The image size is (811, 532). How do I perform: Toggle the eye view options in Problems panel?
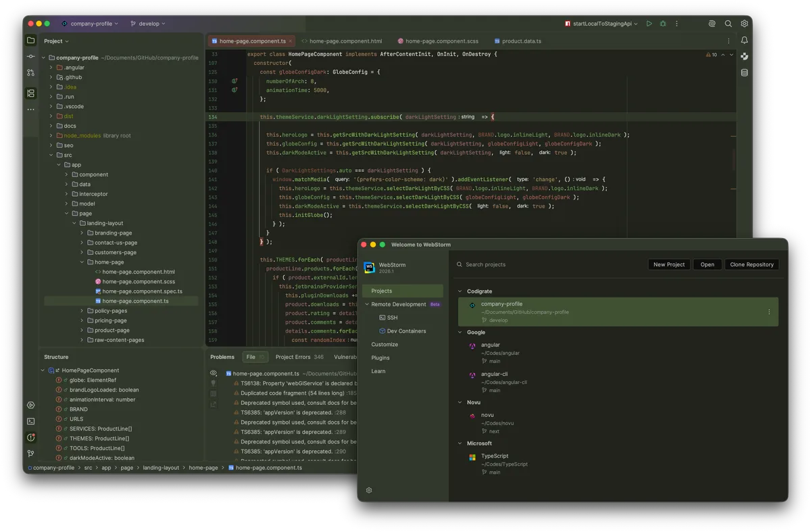pyautogui.click(x=214, y=373)
